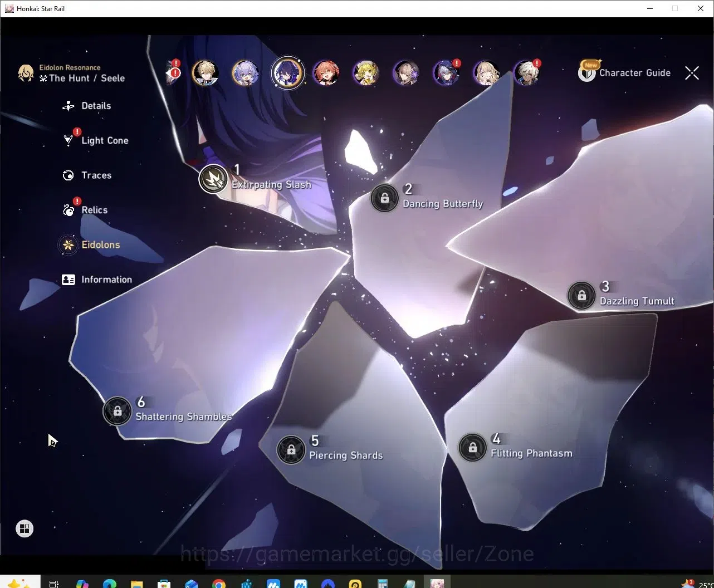Close the character screen with X
714x588 pixels.
[692, 73]
